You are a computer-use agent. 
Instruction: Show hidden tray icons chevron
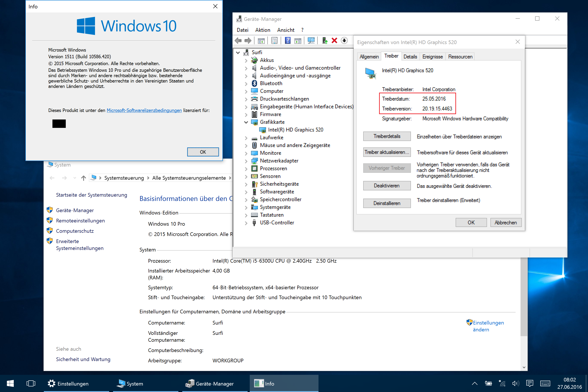pyautogui.click(x=475, y=383)
